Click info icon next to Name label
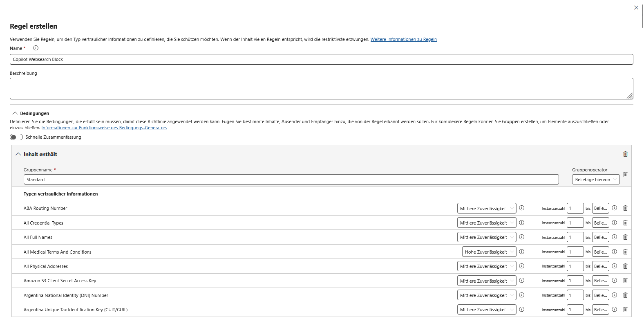Screen dimensions: 644x317 coord(36,48)
